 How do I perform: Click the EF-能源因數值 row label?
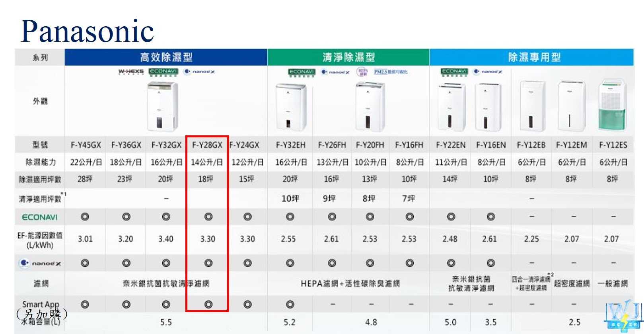point(40,240)
